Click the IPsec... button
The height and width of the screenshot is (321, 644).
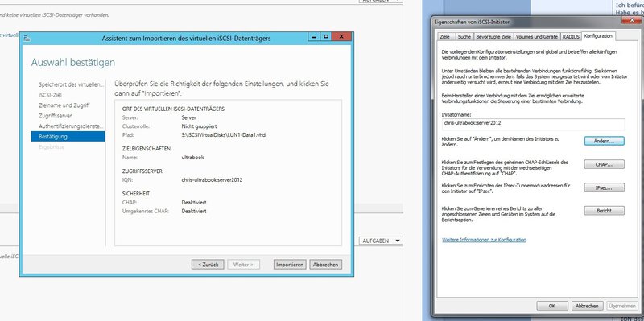pyautogui.click(x=605, y=187)
